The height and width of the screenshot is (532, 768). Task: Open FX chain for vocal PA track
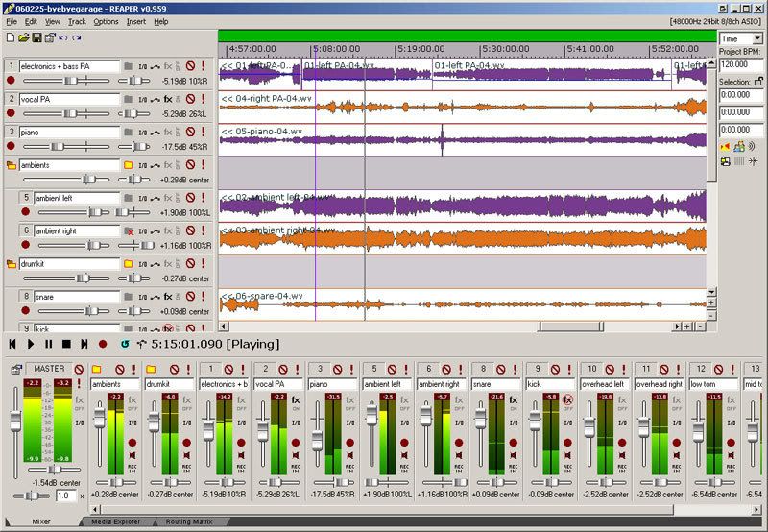(x=168, y=98)
